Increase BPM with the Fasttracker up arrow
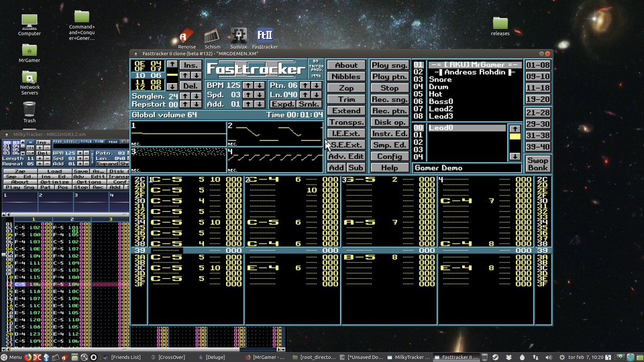 point(248,85)
